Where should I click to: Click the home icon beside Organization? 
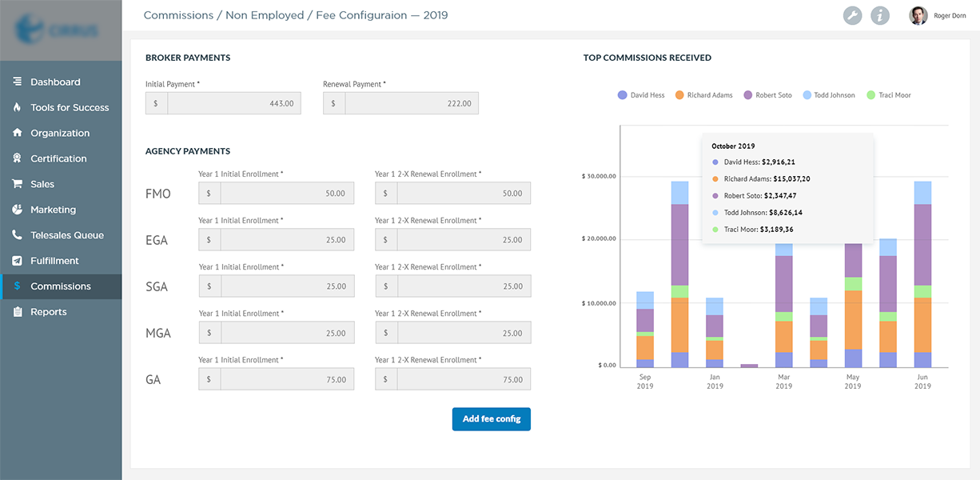pyautogui.click(x=17, y=133)
